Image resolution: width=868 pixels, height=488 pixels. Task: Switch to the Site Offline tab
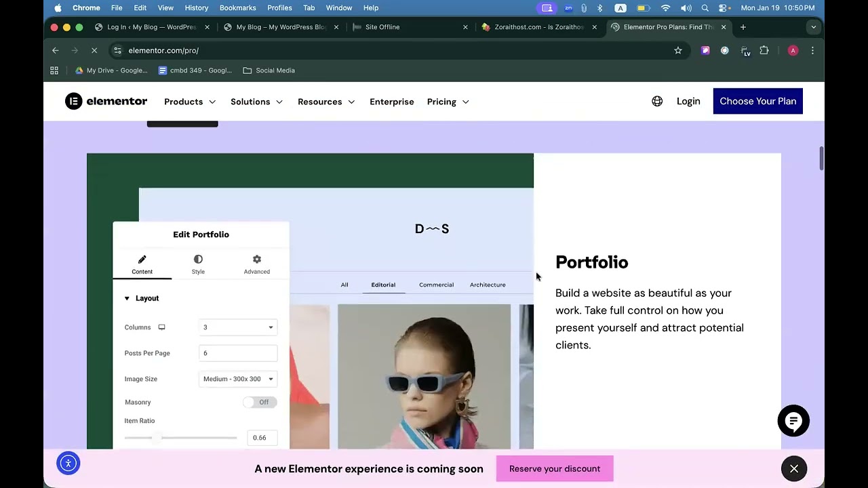pyautogui.click(x=410, y=27)
